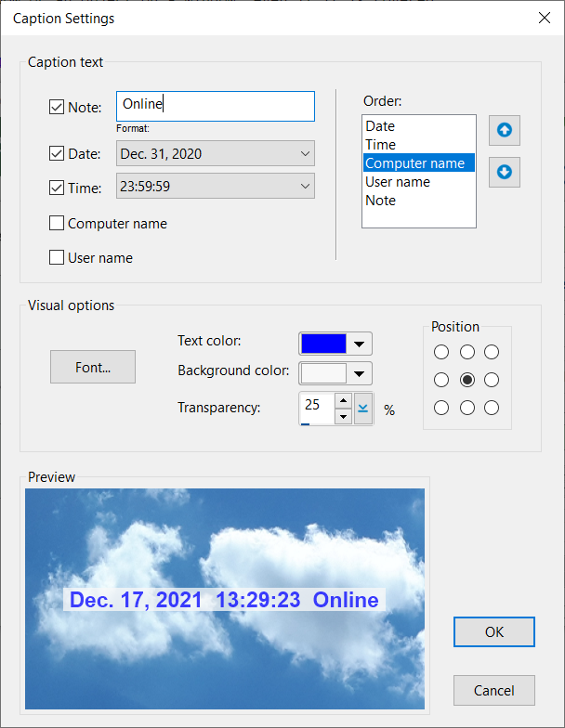Select the top-left Position radio button
This screenshot has width=565, height=728.
click(x=441, y=352)
